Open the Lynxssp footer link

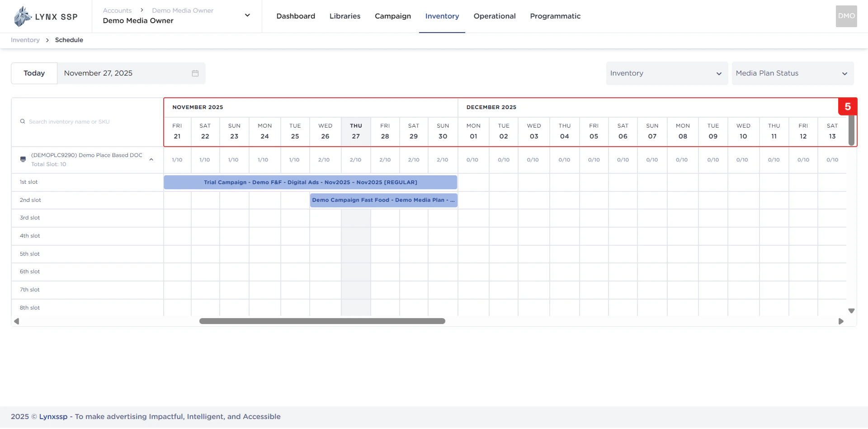53,416
